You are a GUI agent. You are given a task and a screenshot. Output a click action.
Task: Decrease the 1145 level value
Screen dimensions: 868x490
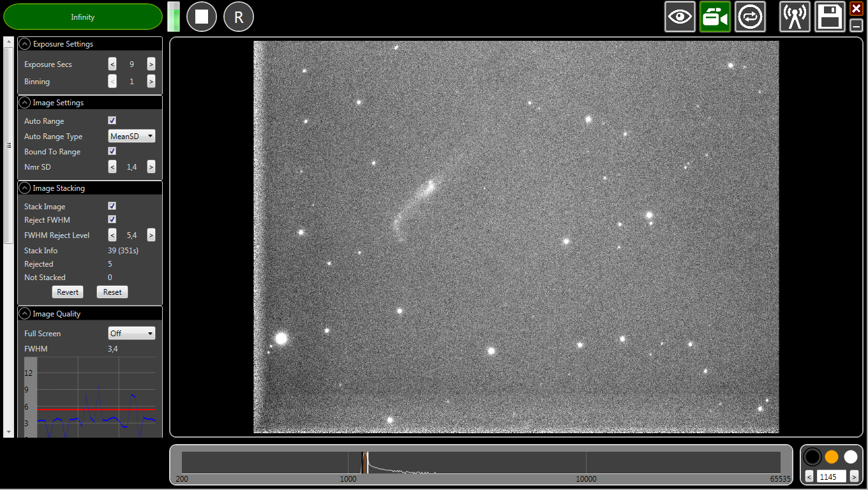pos(809,477)
